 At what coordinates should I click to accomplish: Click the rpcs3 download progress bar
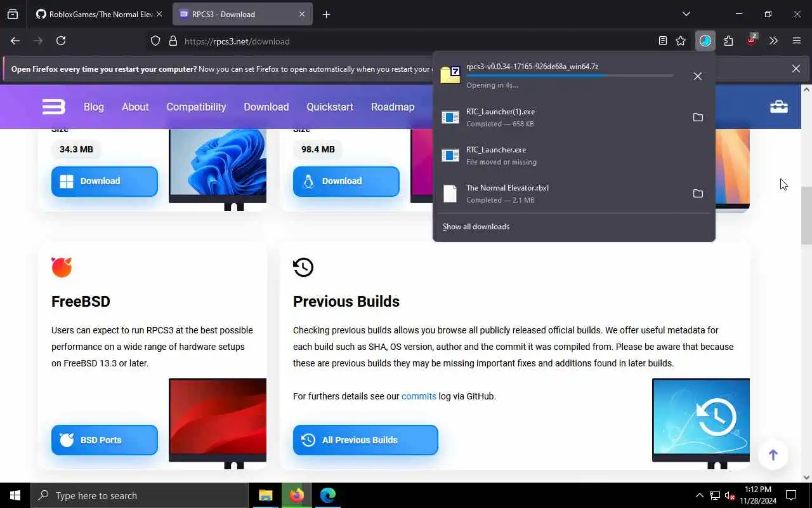coord(570,76)
